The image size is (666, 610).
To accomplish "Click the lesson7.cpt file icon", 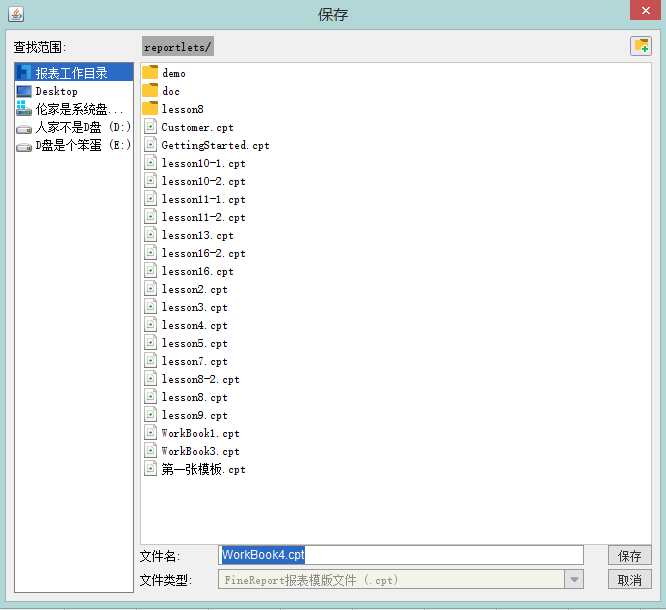I will point(150,361).
